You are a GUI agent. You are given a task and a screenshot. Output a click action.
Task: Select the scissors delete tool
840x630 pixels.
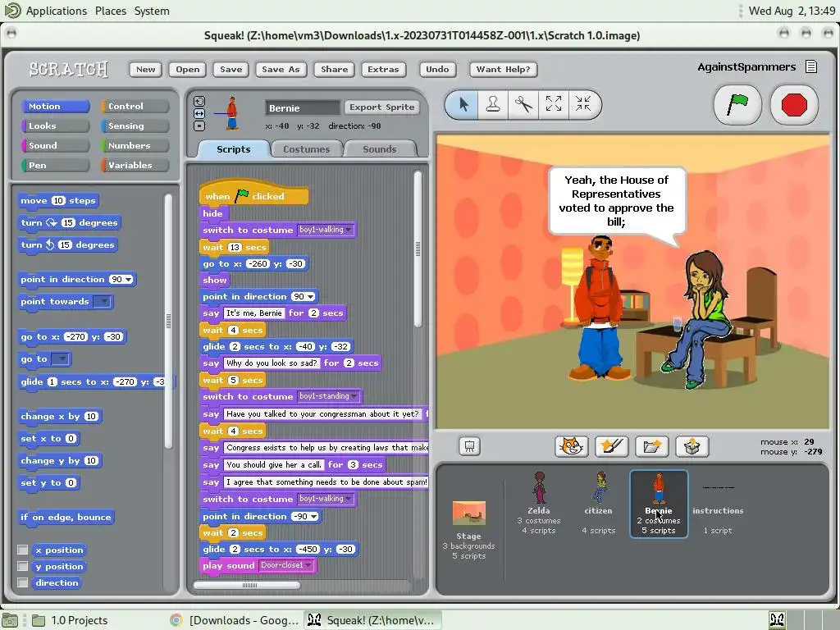[523, 104]
